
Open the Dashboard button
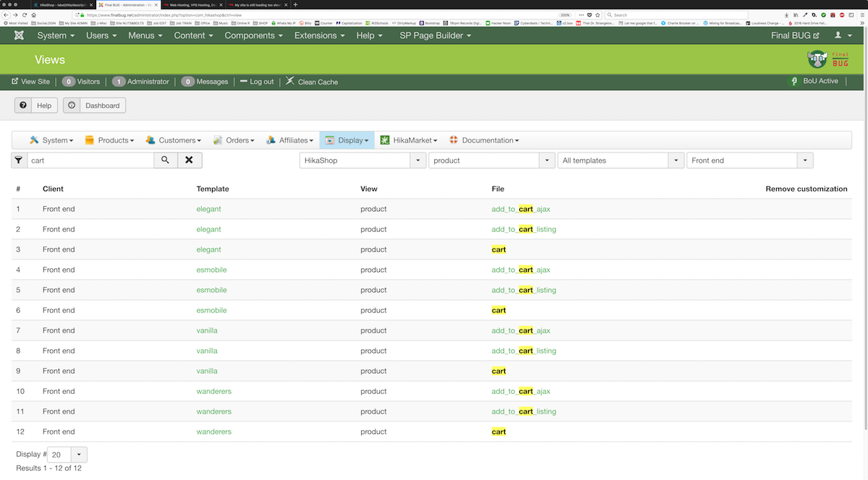[x=95, y=106]
